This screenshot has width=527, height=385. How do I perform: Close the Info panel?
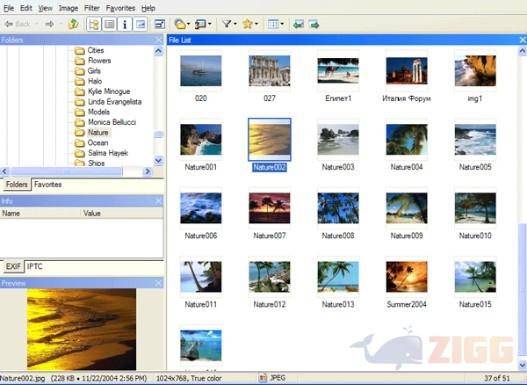pos(159,201)
